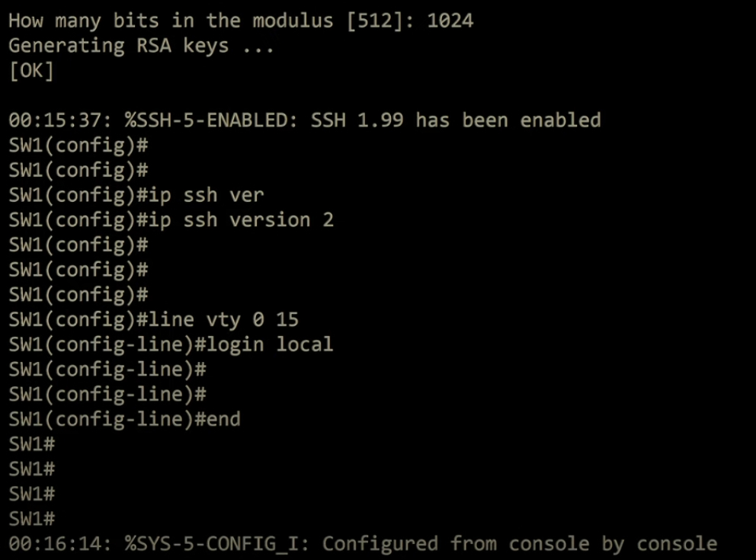Click the 'login local' command
Screen dimensions: 756x560
click(270, 344)
